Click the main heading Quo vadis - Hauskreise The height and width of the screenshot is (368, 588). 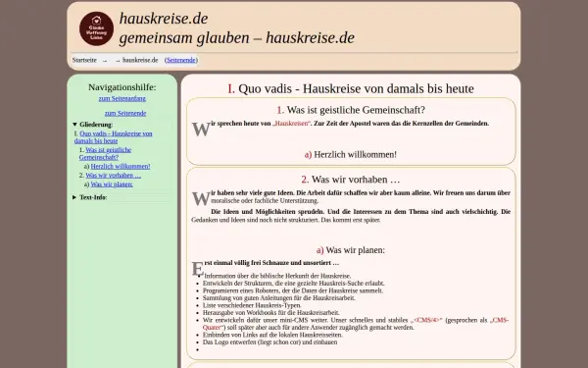pyautogui.click(x=351, y=88)
